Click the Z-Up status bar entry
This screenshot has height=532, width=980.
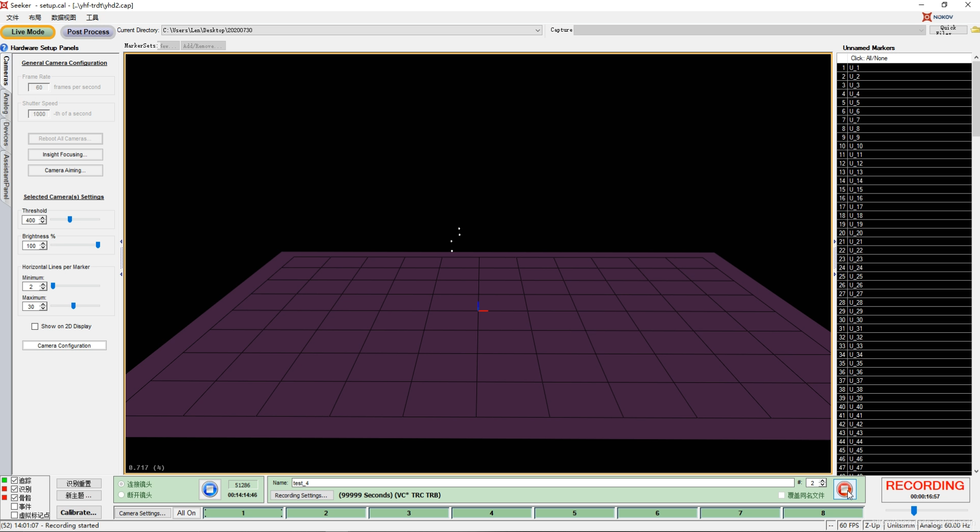pos(872,525)
